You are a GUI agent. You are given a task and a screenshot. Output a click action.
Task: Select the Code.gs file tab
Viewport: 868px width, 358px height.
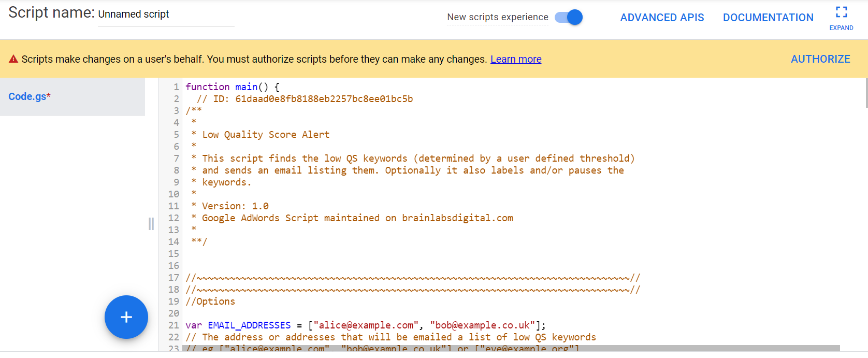click(73, 96)
